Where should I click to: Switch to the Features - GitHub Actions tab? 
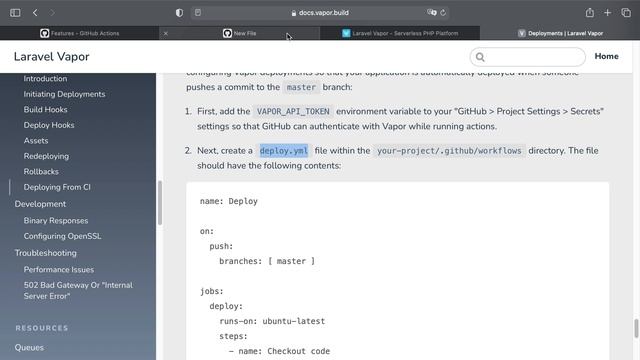(x=80, y=33)
